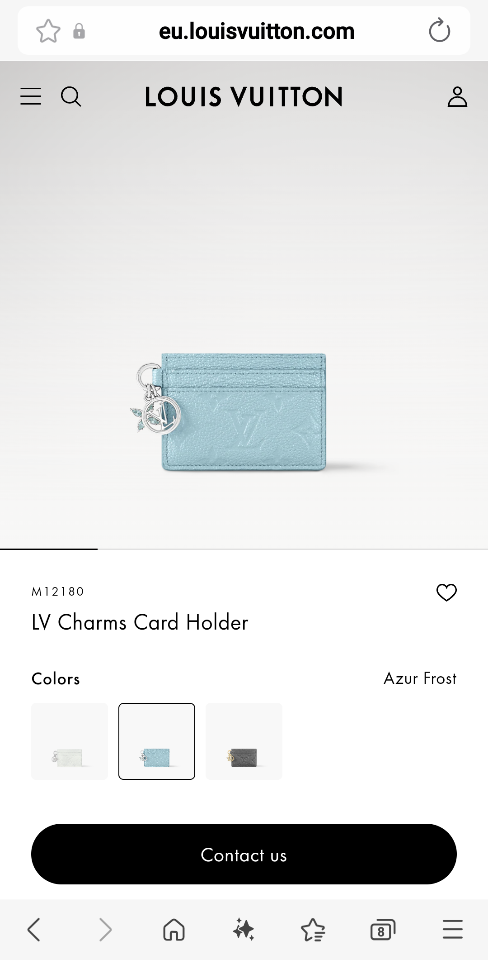This screenshot has height=960, width=488.
Task: Click the Louis Vuitton logo link
Action: click(x=244, y=97)
